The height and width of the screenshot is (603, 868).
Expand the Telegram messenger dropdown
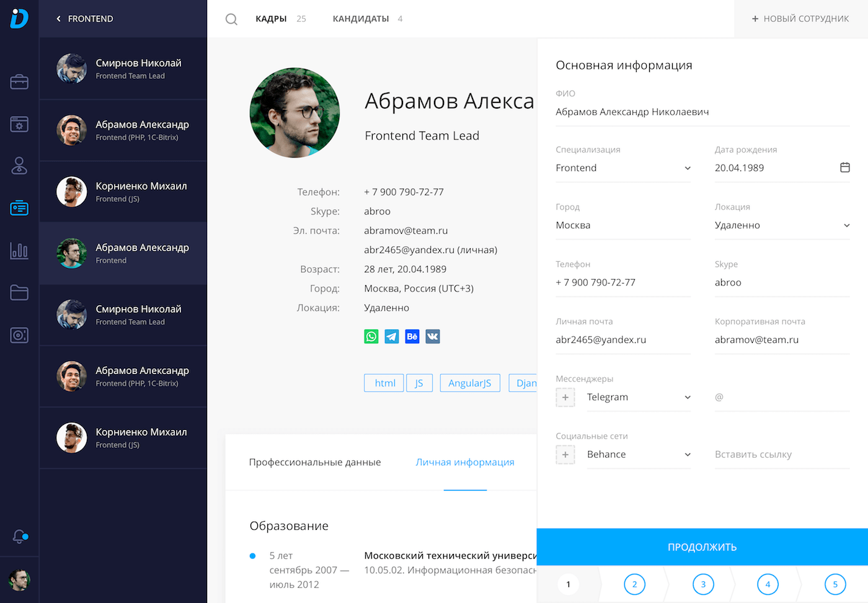point(687,398)
